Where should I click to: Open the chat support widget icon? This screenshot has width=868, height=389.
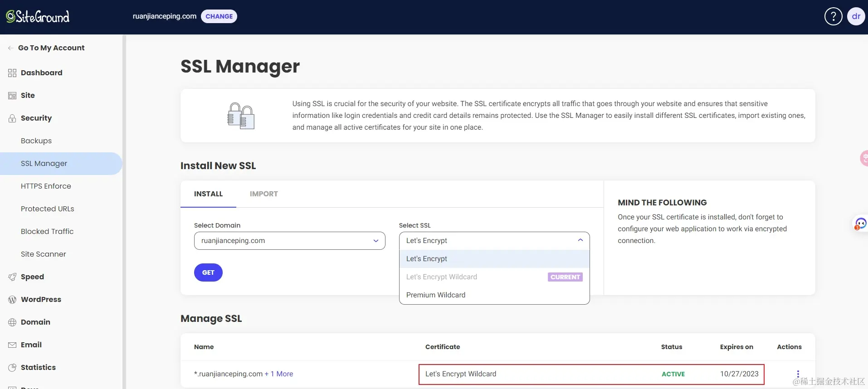860,224
